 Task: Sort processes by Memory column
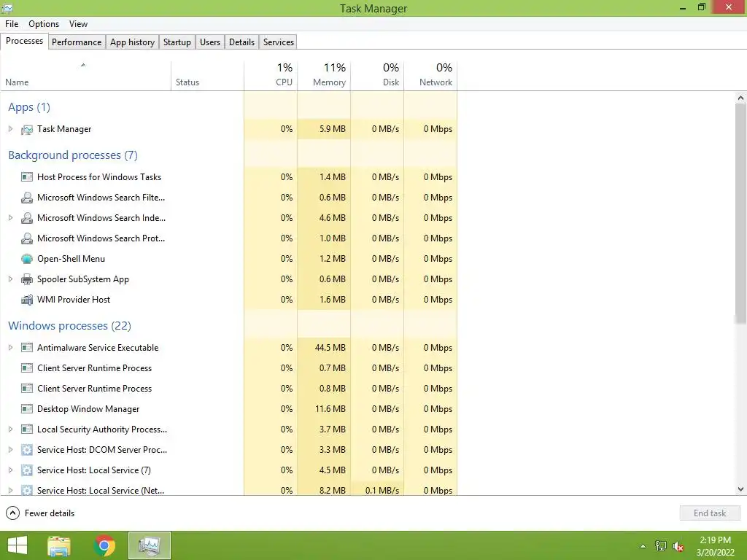(x=324, y=76)
